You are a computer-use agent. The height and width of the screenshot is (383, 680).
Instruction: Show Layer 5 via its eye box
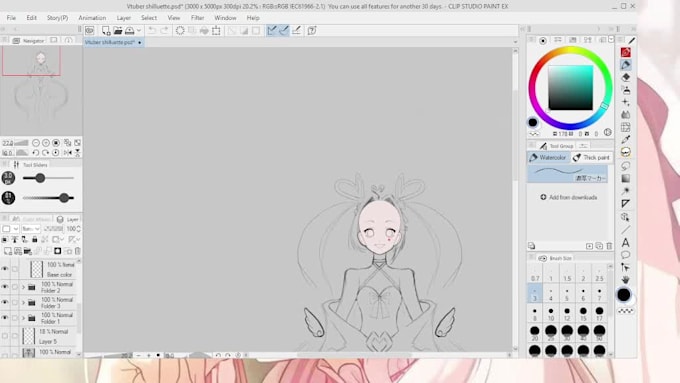5,336
